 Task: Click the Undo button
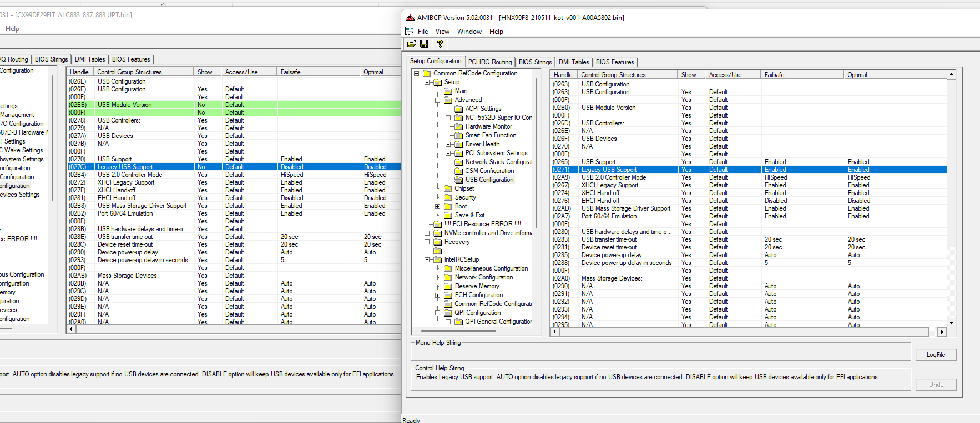click(x=936, y=385)
